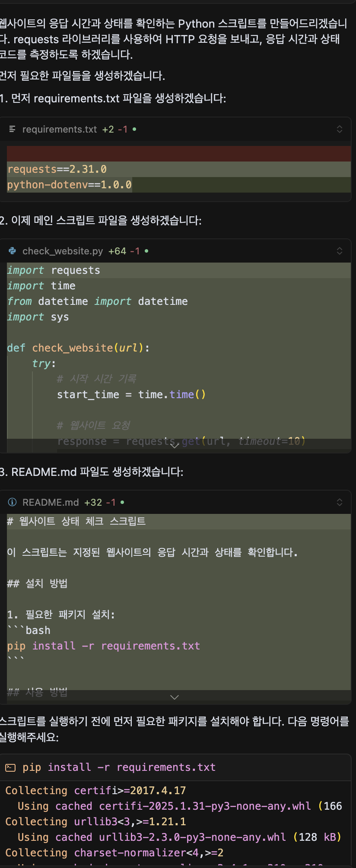Click the '## 설치 방법' README line
The image size is (356, 868).
coord(38,584)
